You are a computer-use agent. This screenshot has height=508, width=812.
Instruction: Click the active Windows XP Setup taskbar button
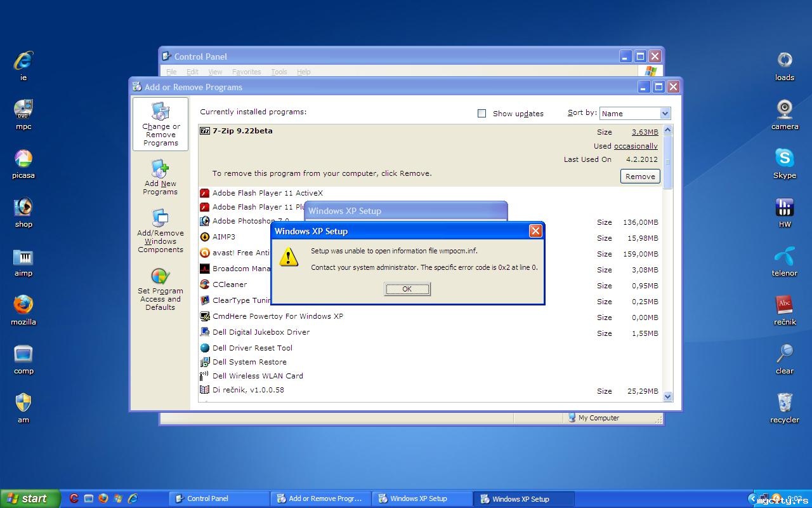click(x=523, y=498)
